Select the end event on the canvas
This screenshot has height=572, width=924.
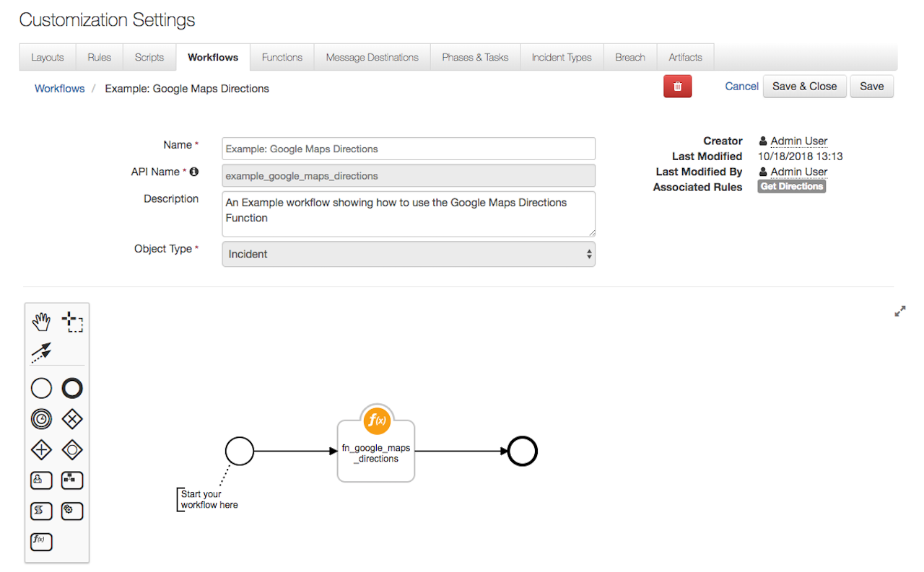point(523,452)
